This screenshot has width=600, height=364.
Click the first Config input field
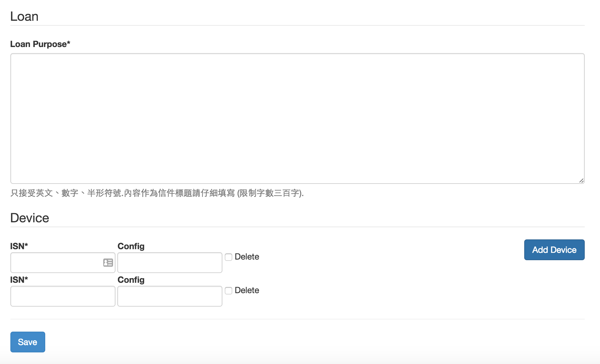click(x=170, y=263)
